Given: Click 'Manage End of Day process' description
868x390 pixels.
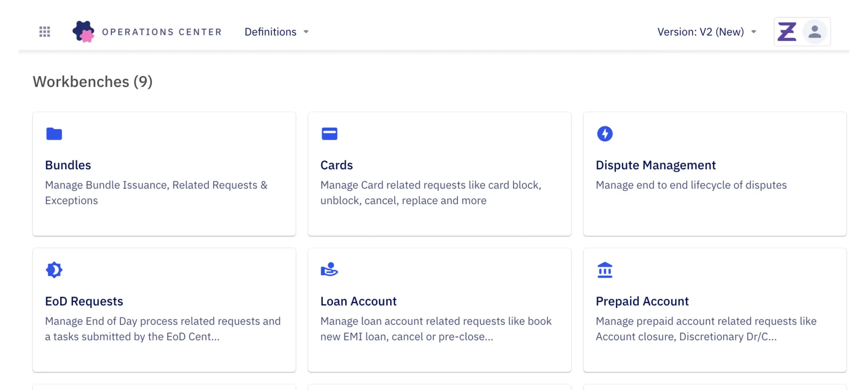Looking at the screenshot, I should pyautogui.click(x=163, y=329).
